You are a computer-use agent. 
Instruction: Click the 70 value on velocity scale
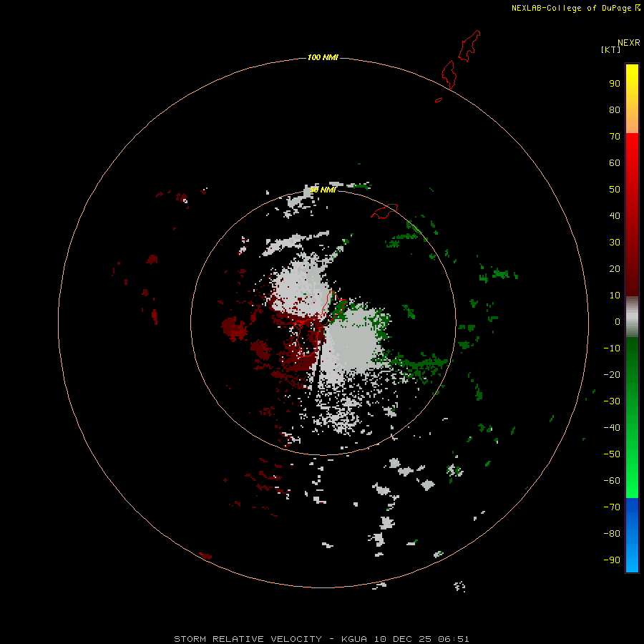[615, 137]
